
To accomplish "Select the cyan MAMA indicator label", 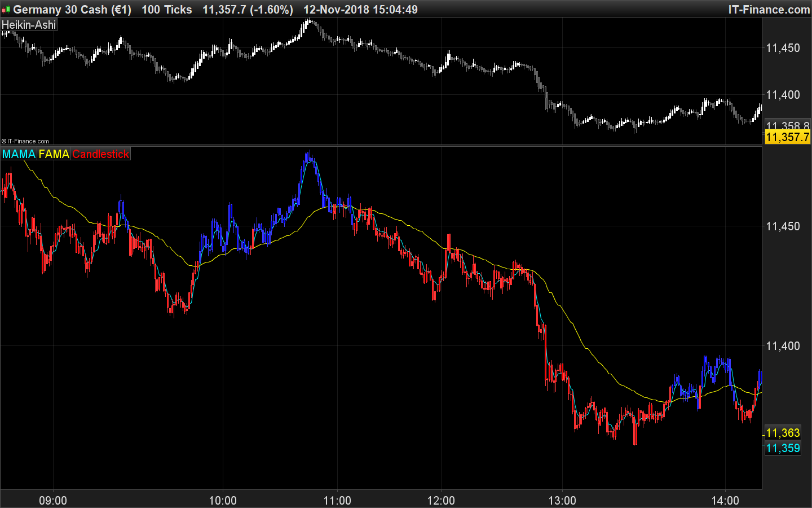I will (19, 154).
